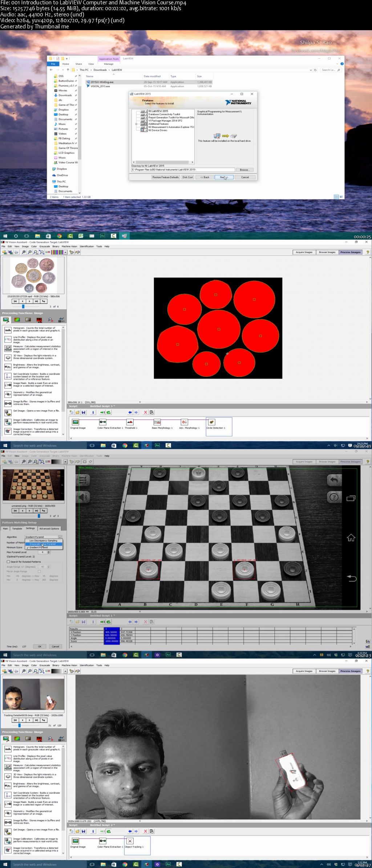The image size is (372, 868).
Task: Select Object Tracking 1 script step
Action: coord(130,841)
